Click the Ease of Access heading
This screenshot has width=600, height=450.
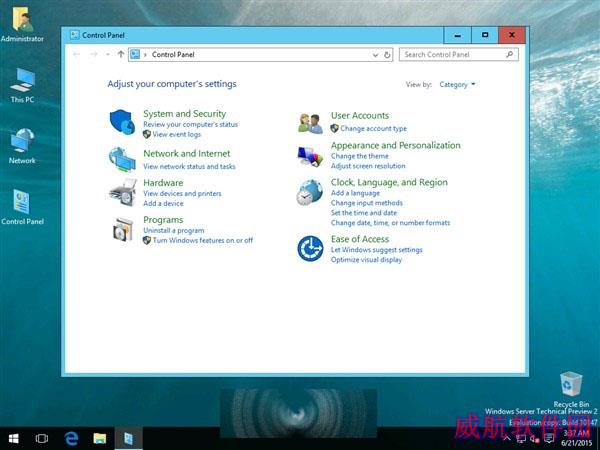(x=360, y=239)
